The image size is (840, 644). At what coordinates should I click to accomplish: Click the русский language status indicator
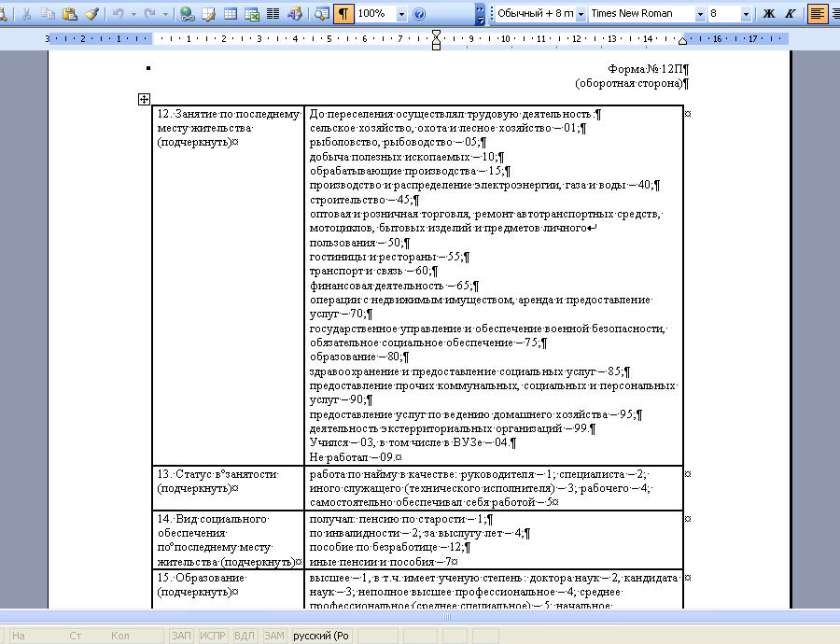(x=321, y=636)
